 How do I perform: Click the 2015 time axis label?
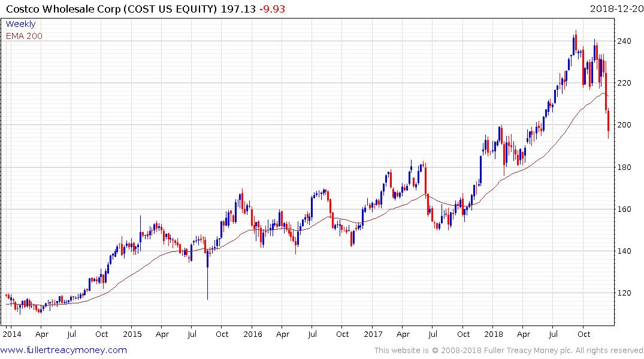coord(132,334)
